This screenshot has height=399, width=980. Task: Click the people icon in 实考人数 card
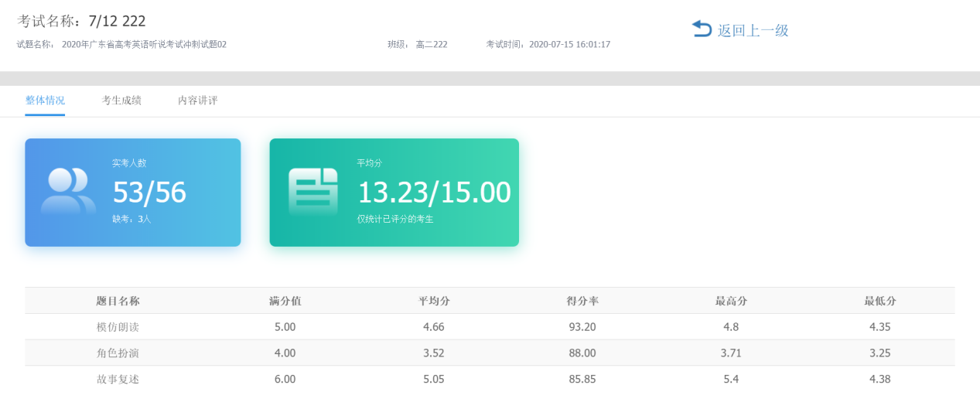click(x=69, y=191)
